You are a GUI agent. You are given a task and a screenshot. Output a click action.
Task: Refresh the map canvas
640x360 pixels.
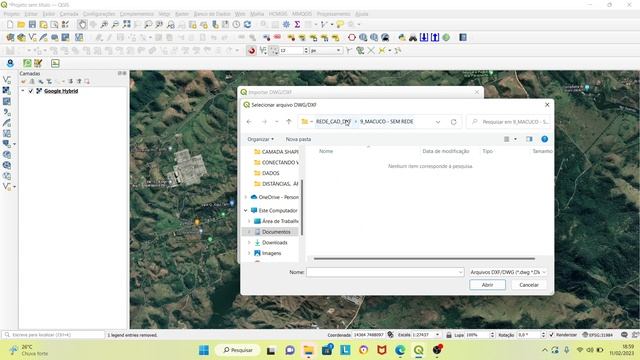coord(247,24)
